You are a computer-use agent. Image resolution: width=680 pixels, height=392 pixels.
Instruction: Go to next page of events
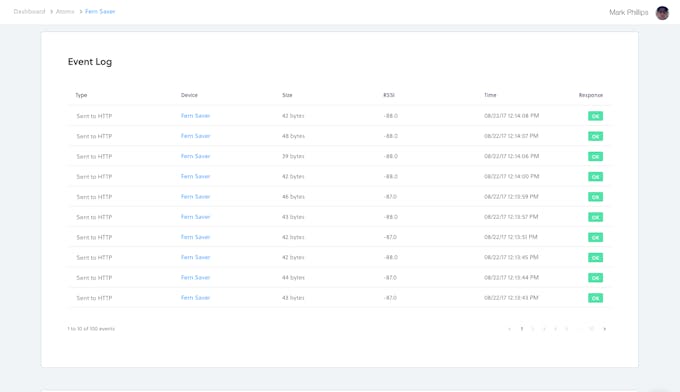(x=605, y=329)
